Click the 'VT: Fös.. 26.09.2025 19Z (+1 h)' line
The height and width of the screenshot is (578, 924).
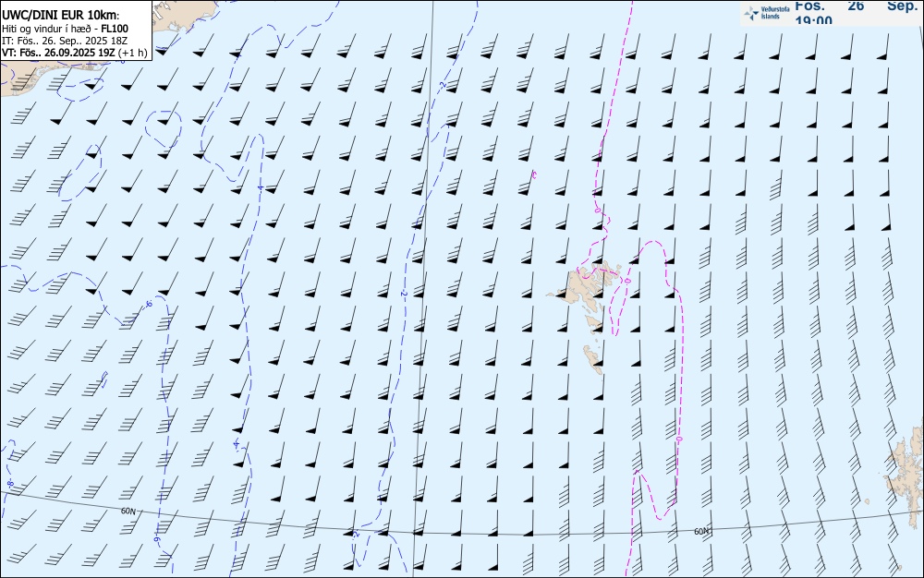pyautogui.click(x=74, y=53)
